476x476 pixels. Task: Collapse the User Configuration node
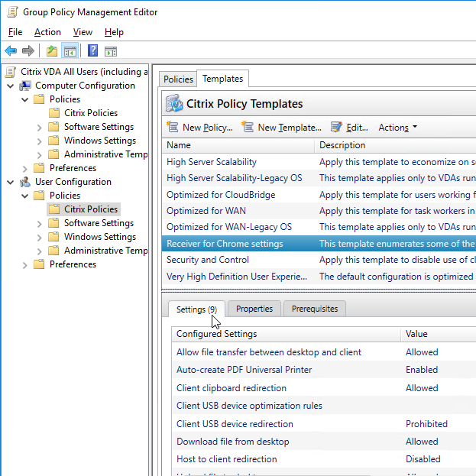click(x=11, y=182)
